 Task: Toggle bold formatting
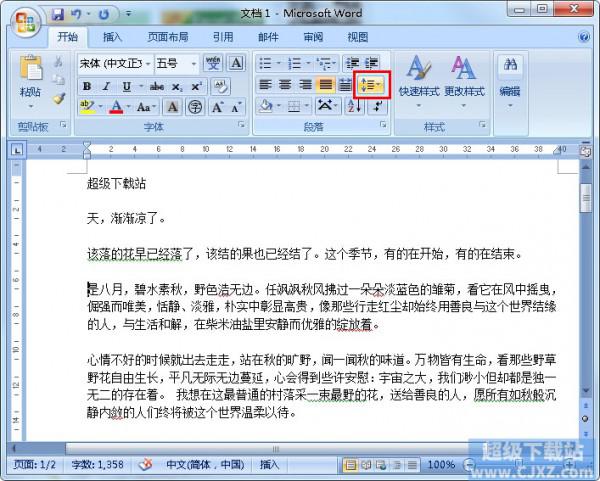(x=87, y=86)
